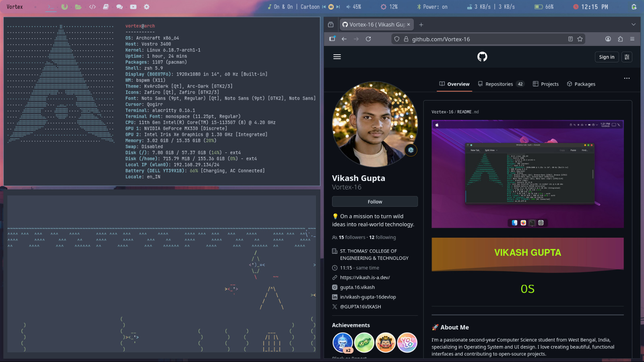Click the cowboy Quickdraw achievement badge
Image resolution: width=644 pixels, height=362 pixels.
pyautogui.click(x=386, y=343)
